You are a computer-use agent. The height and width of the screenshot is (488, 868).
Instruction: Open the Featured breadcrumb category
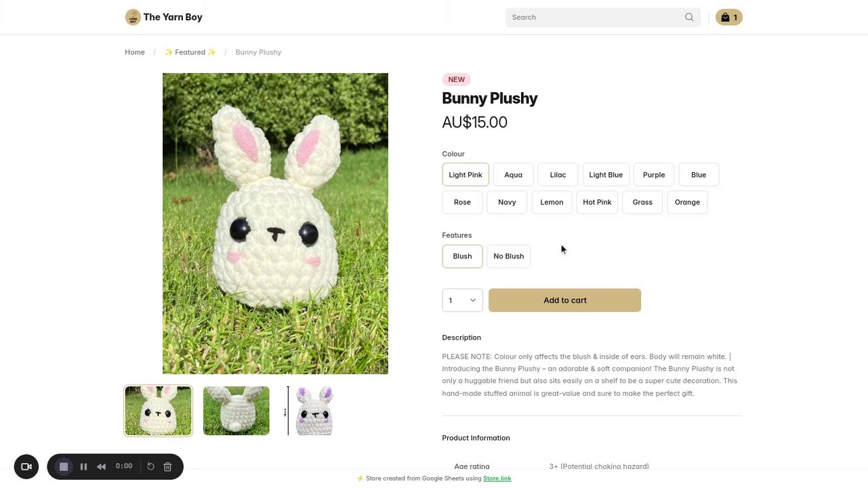(x=190, y=52)
